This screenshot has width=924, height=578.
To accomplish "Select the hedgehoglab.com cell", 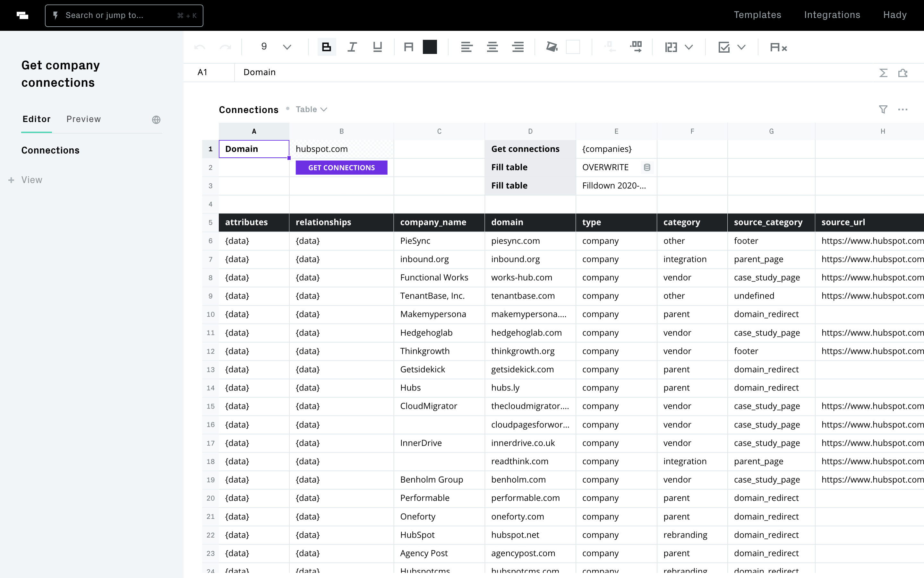I will click(x=530, y=333).
